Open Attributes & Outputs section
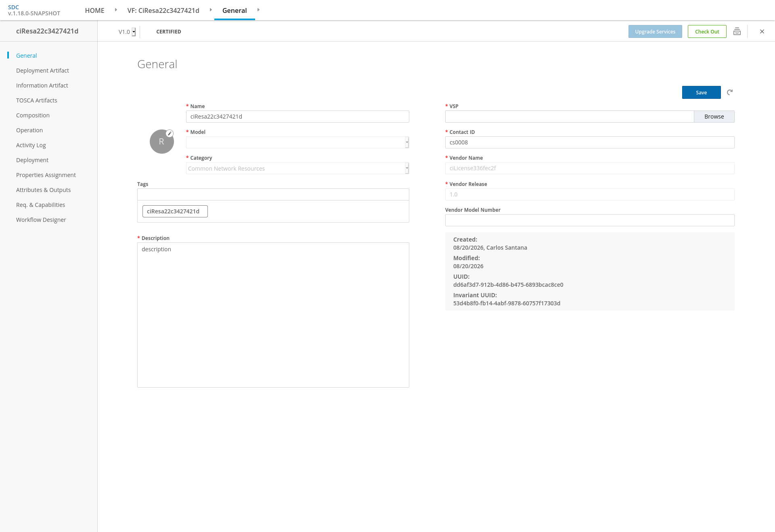Viewport: 775px width, 532px height. click(x=43, y=190)
